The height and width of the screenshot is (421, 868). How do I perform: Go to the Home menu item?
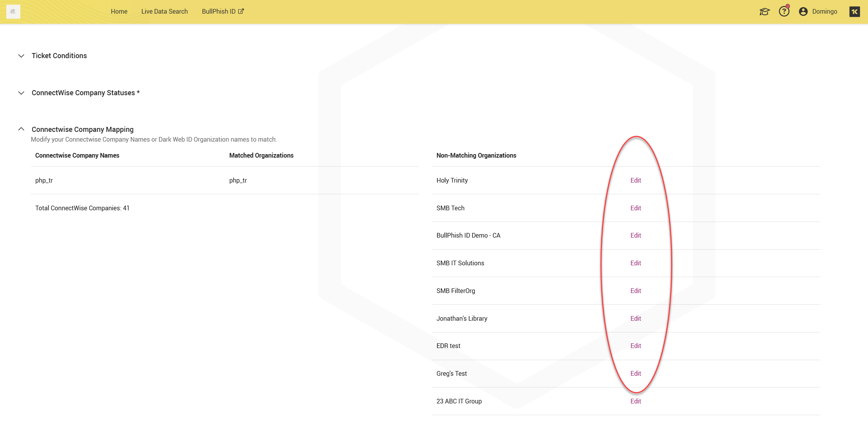pyautogui.click(x=119, y=12)
